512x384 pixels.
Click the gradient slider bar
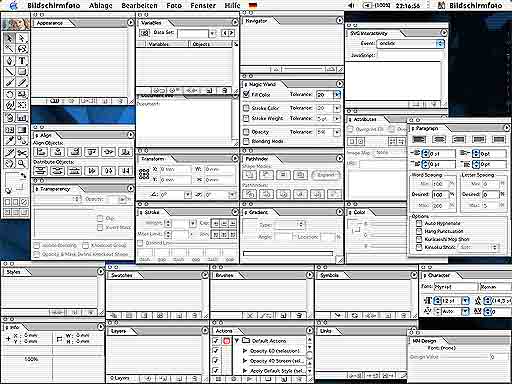point(288,253)
